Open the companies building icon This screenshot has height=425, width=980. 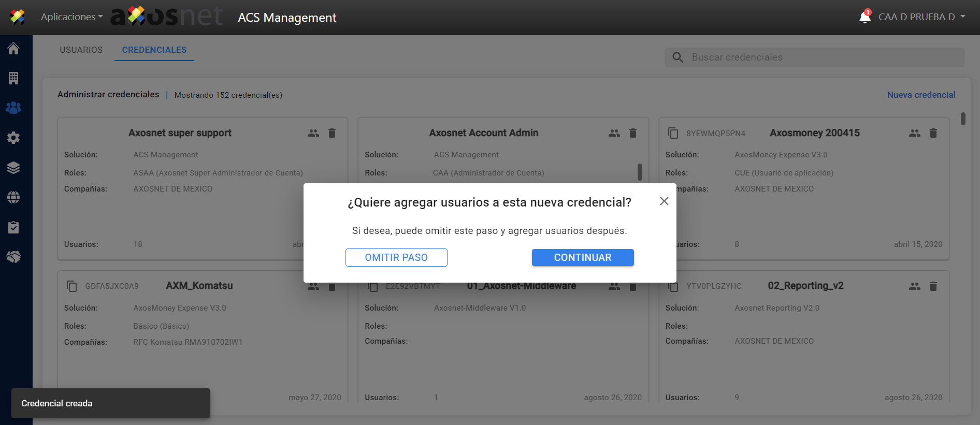pyautogui.click(x=13, y=78)
